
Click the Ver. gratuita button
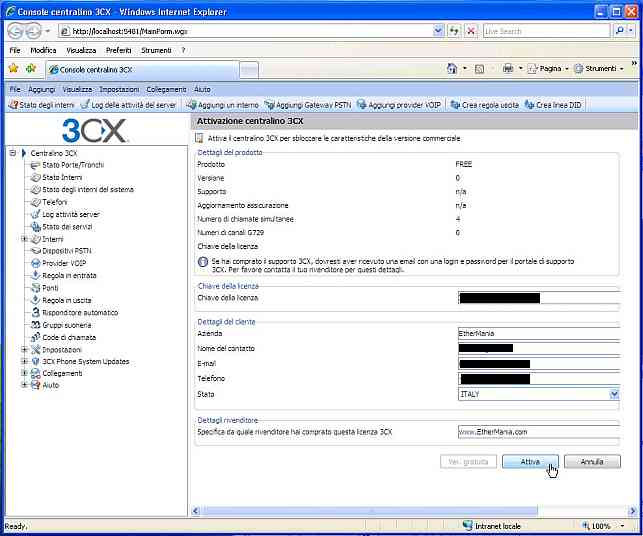pos(468,462)
